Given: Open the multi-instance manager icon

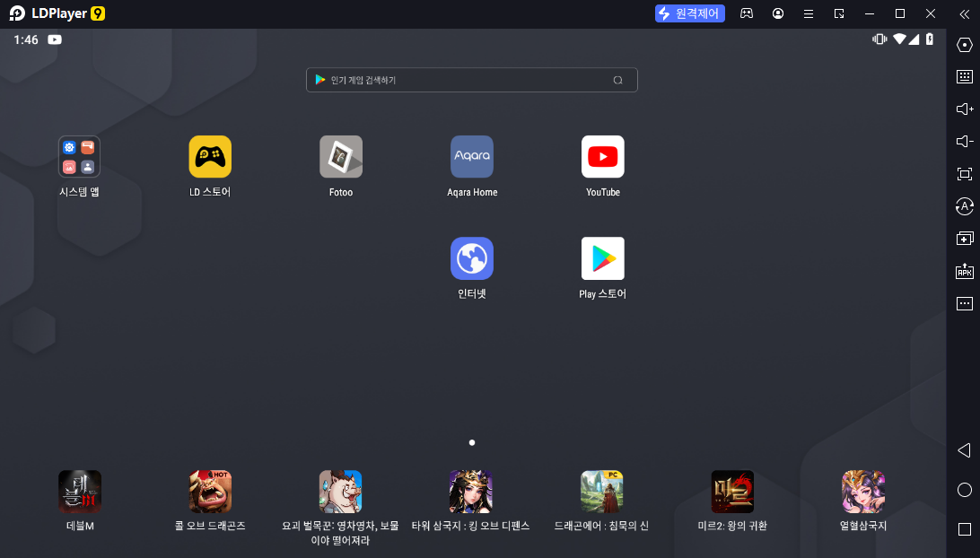Looking at the screenshot, I should tap(965, 238).
